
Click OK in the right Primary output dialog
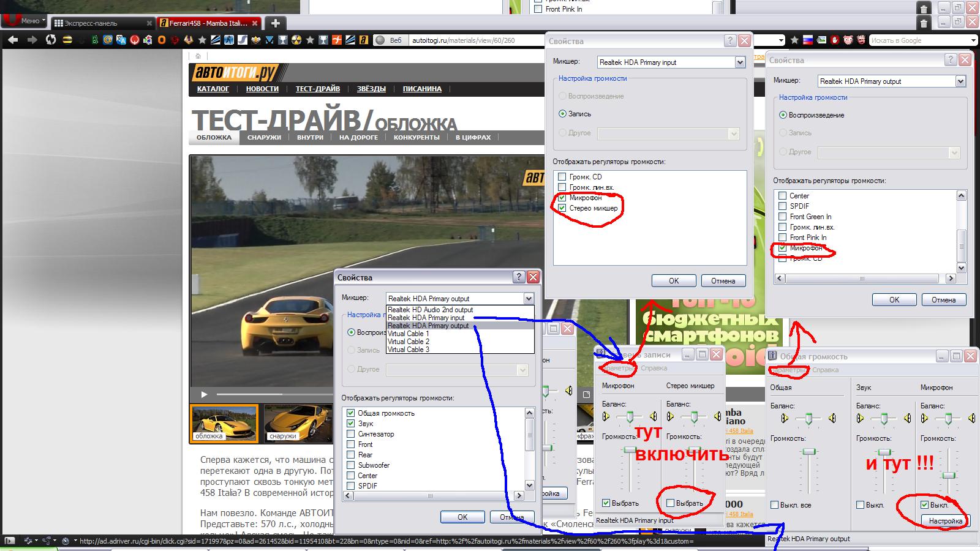pyautogui.click(x=894, y=300)
